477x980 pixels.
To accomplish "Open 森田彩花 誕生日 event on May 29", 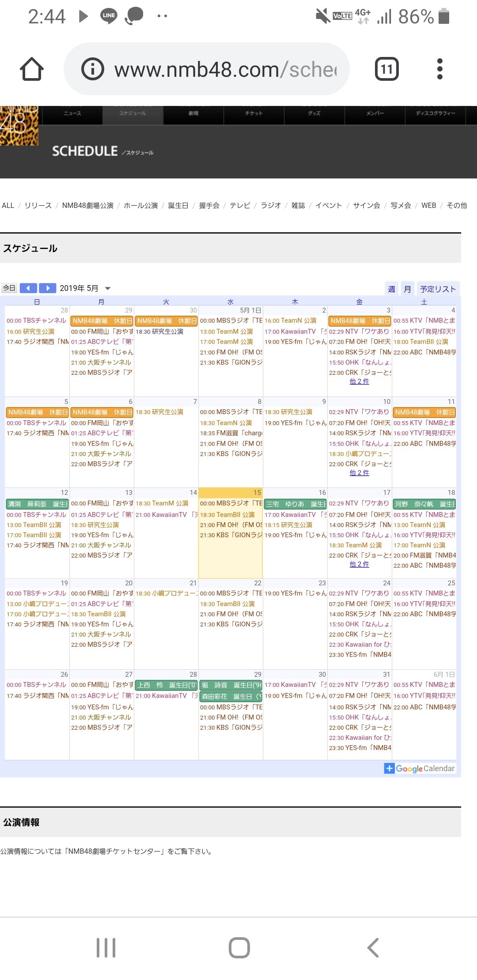I will coord(231,697).
